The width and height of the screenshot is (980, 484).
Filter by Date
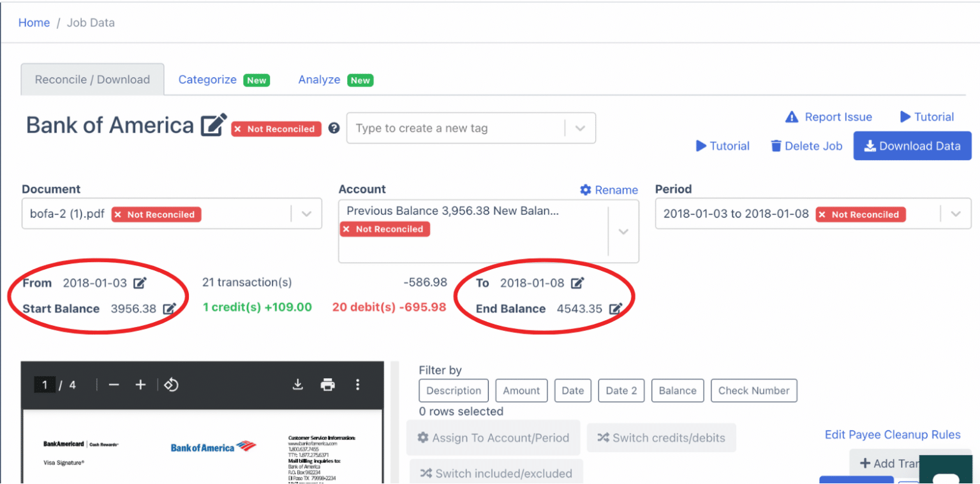(573, 391)
